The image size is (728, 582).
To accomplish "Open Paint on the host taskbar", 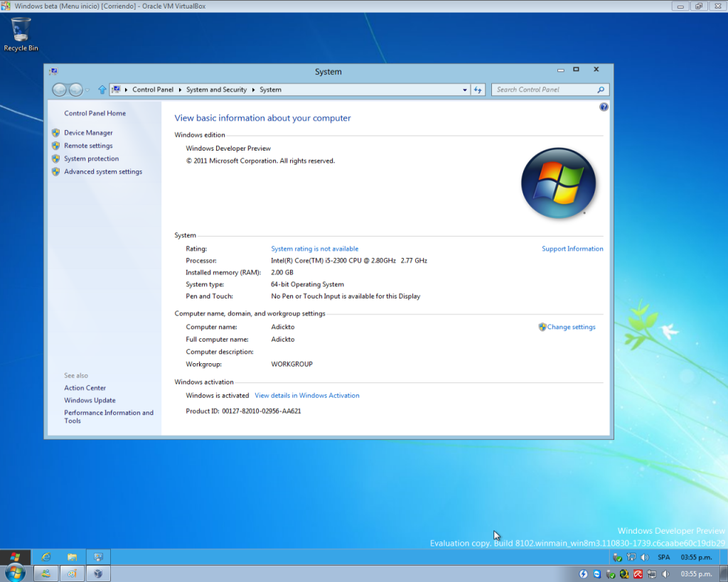I will pyautogui.click(x=72, y=573).
